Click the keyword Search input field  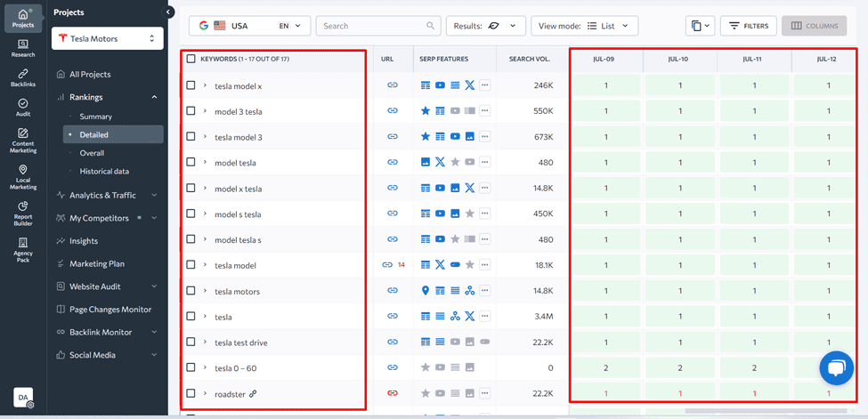pyautogui.click(x=374, y=26)
